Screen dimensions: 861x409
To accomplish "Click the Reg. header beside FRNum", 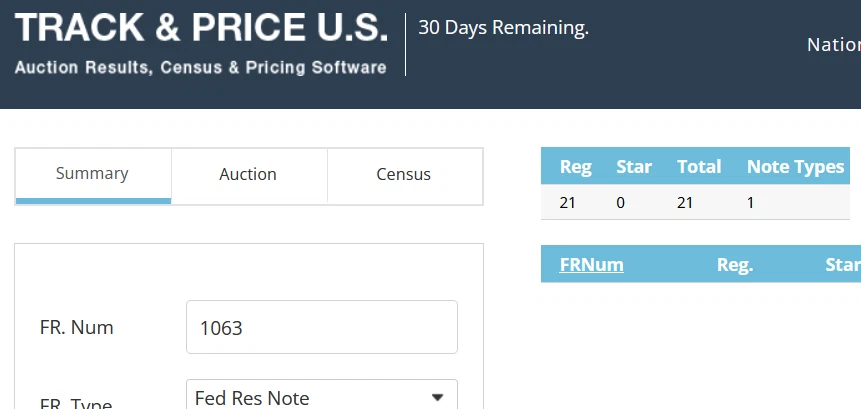I will 735,265.
